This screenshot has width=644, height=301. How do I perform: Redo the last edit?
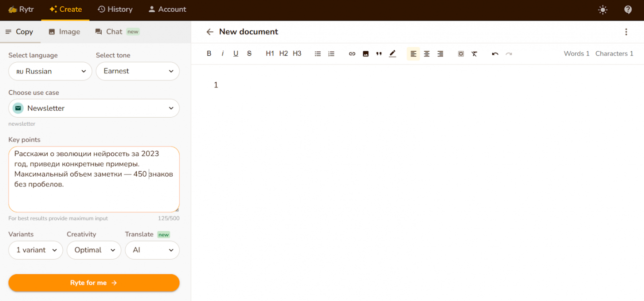coord(509,54)
